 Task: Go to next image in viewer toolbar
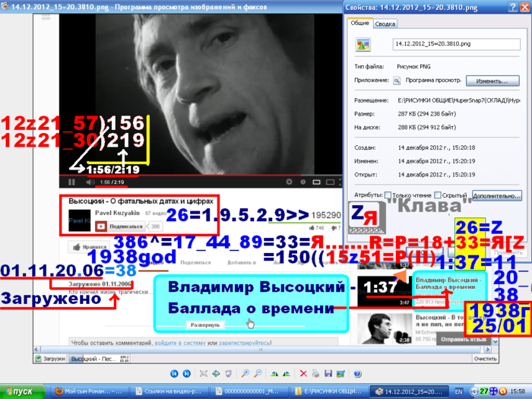(187, 374)
